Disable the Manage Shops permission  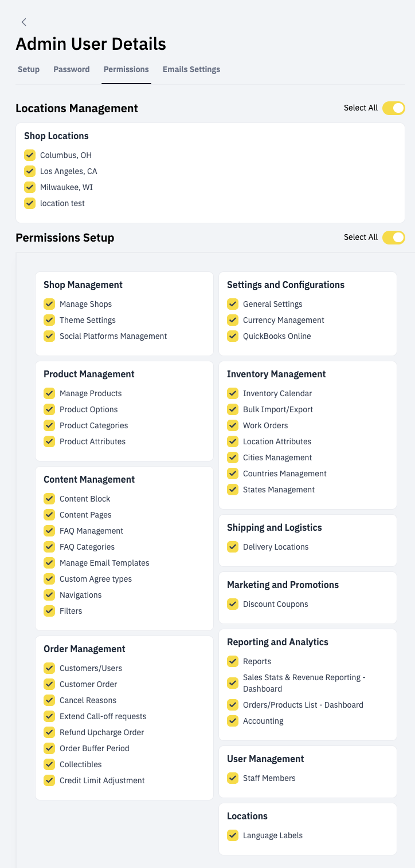click(49, 304)
